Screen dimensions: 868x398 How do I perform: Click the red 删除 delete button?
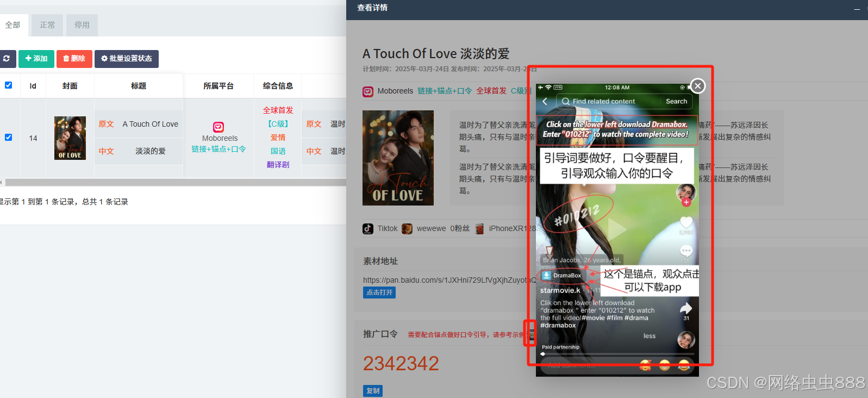74,59
